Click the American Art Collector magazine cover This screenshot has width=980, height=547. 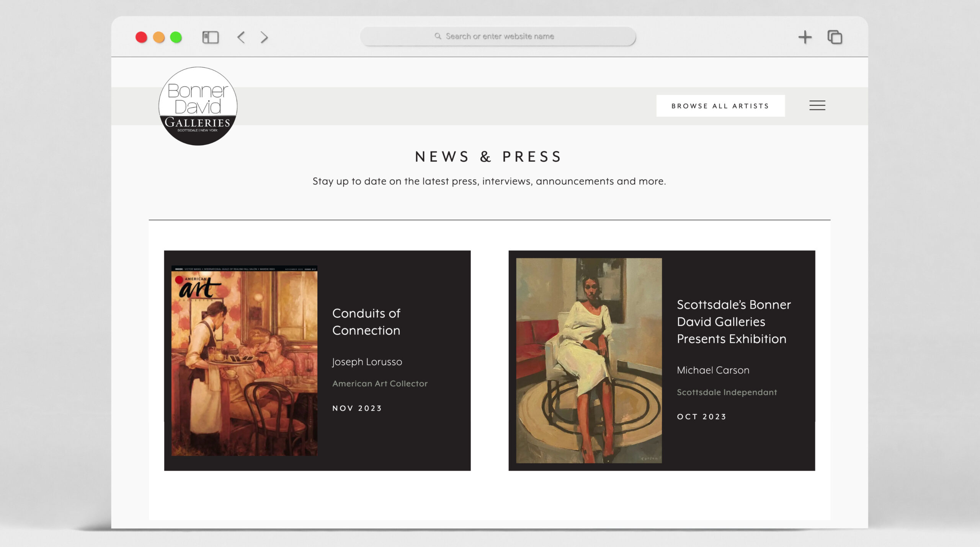(x=244, y=360)
